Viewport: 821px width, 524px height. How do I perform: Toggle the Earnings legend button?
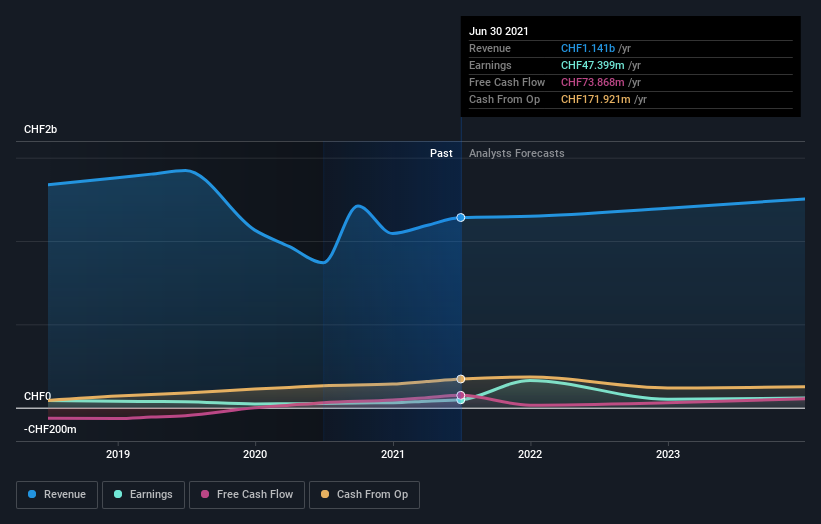tap(143, 495)
